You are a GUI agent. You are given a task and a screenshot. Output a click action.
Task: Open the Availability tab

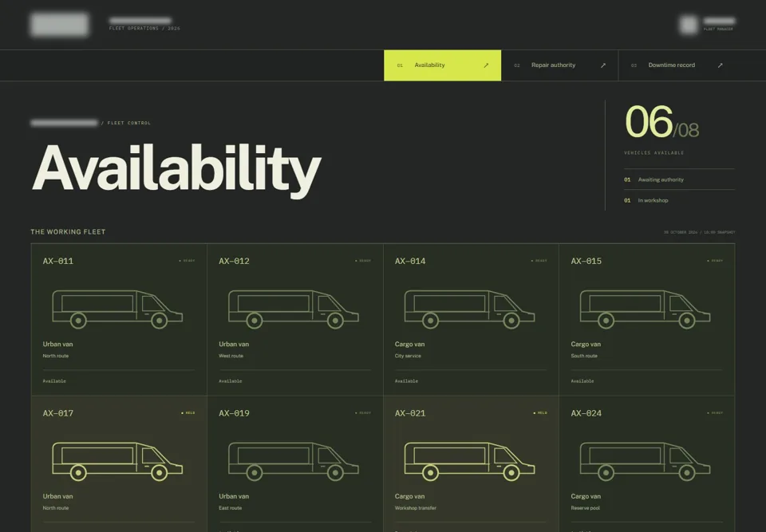442,65
